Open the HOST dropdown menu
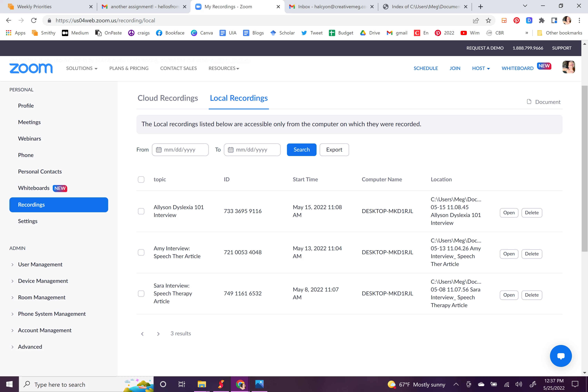 point(481,68)
